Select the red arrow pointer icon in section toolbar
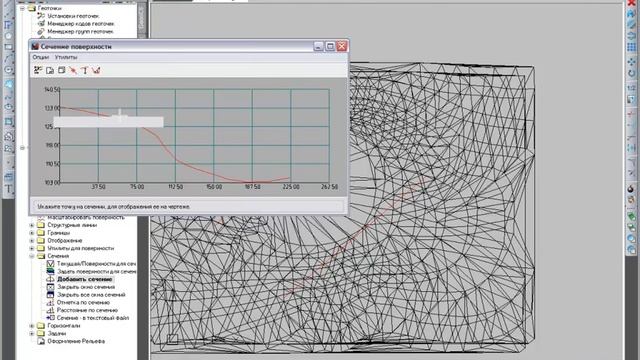Screen dimensions: 640x360 click(x=73, y=70)
